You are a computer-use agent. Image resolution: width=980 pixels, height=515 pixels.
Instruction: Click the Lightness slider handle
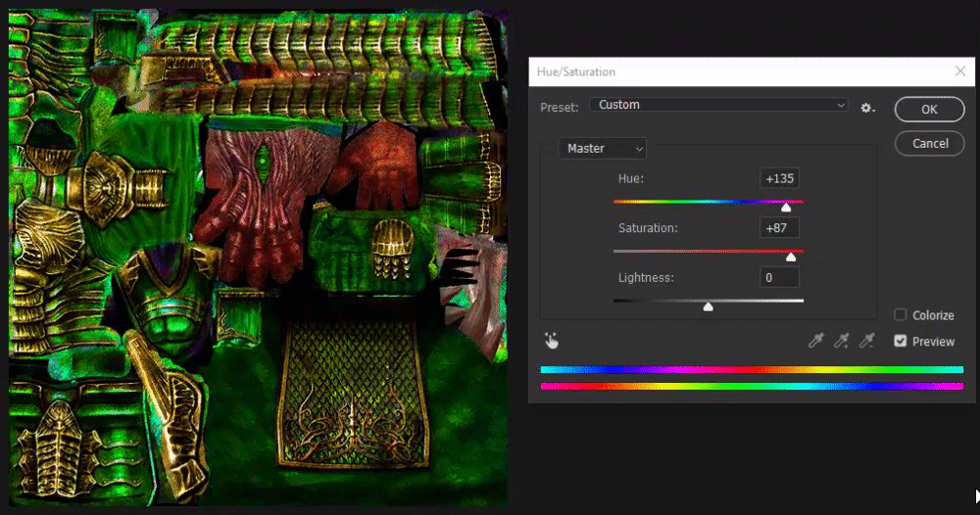pyautogui.click(x=709, y=306)
